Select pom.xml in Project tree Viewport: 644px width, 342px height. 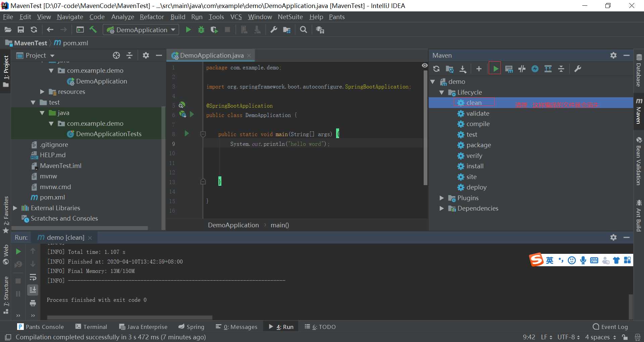52,197
